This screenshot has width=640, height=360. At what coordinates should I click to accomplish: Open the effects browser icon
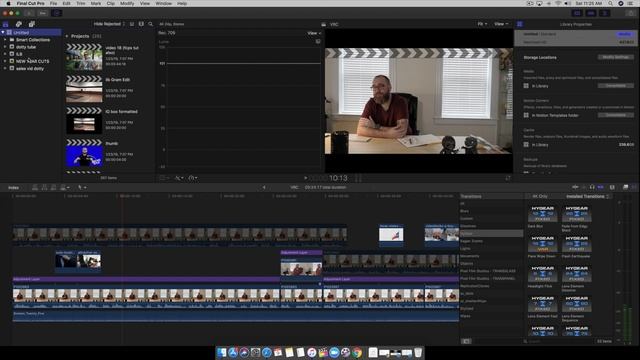click(625, 187)
